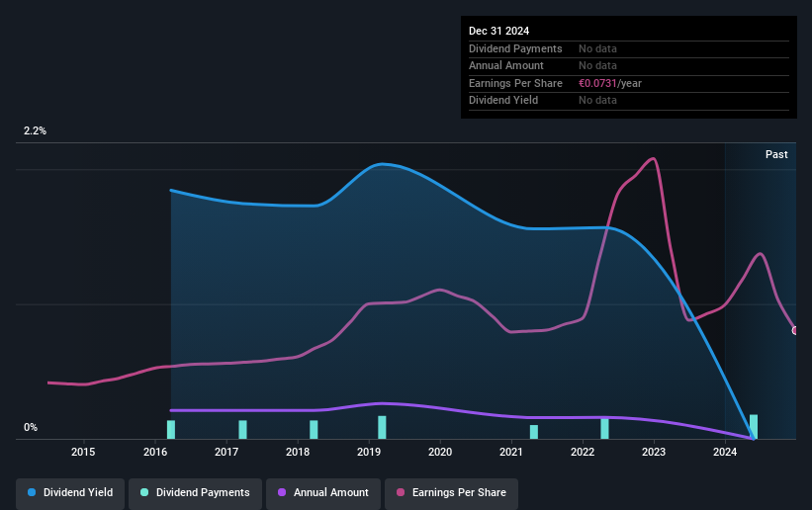Click the 2019 x-axis label

coord(369,452)
